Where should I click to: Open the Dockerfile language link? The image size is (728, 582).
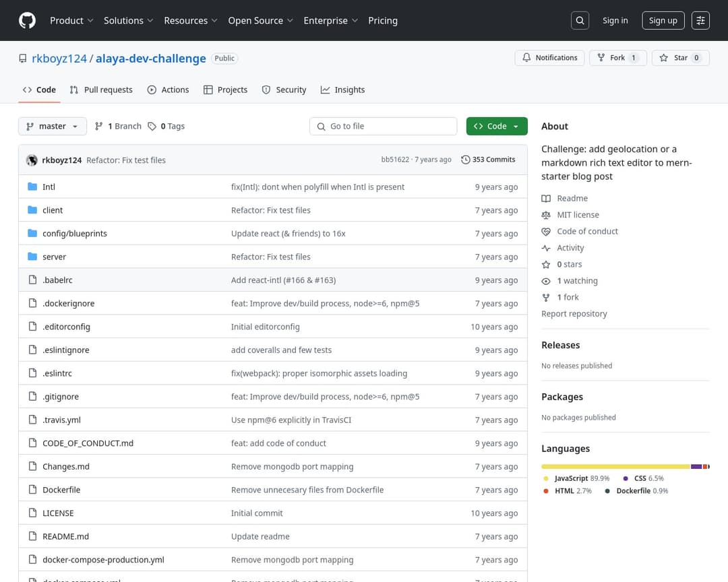pyautogui.click(x=636, y=491)
